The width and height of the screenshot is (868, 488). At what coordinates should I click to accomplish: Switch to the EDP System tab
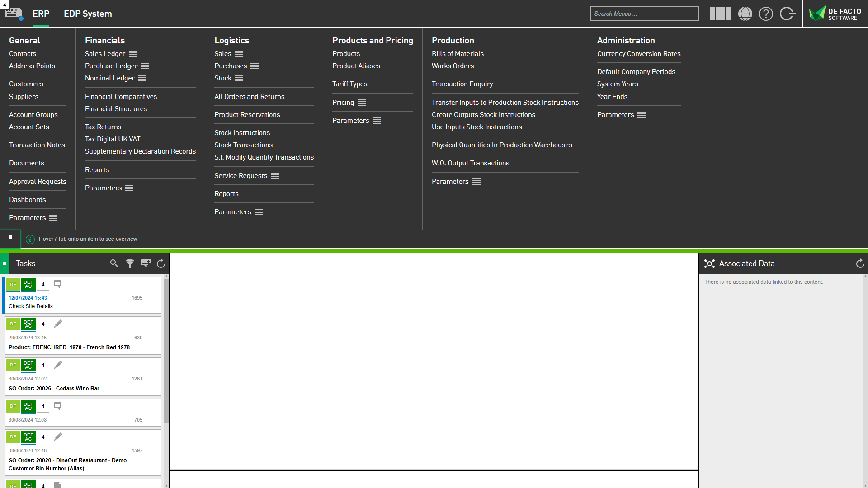[x=88, y=14]
